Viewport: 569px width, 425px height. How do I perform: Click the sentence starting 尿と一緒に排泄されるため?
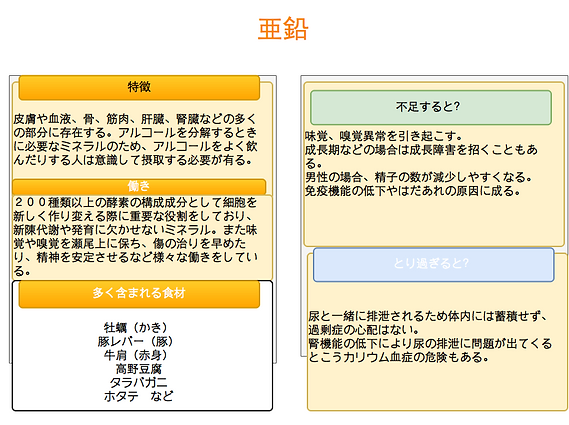click(x=428, y=323)
